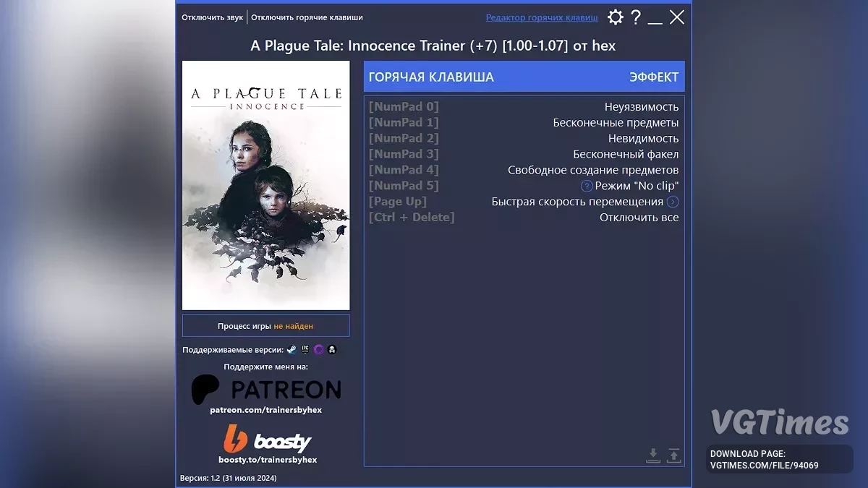The image size is (868, 488).
Task: Toggle Бесконечные предметы cheat
Action: [x=616, y=123]
